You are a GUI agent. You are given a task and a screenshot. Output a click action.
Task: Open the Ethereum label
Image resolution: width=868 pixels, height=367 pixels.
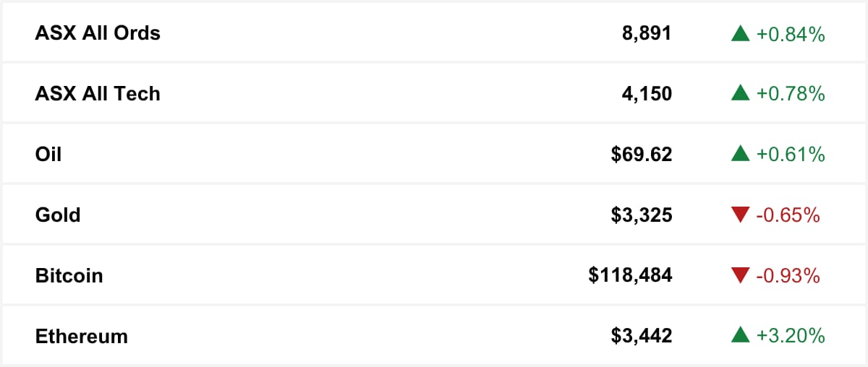[81, 337]
